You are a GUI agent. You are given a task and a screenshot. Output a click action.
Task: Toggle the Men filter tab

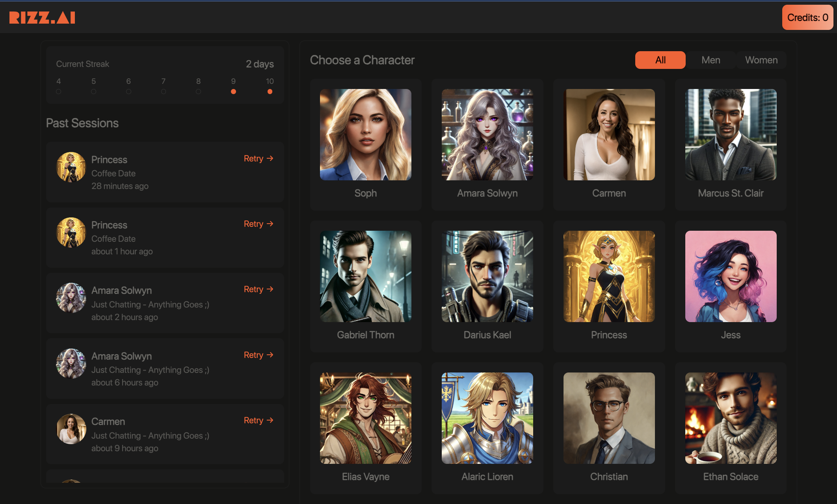click(x=711, y=60)
